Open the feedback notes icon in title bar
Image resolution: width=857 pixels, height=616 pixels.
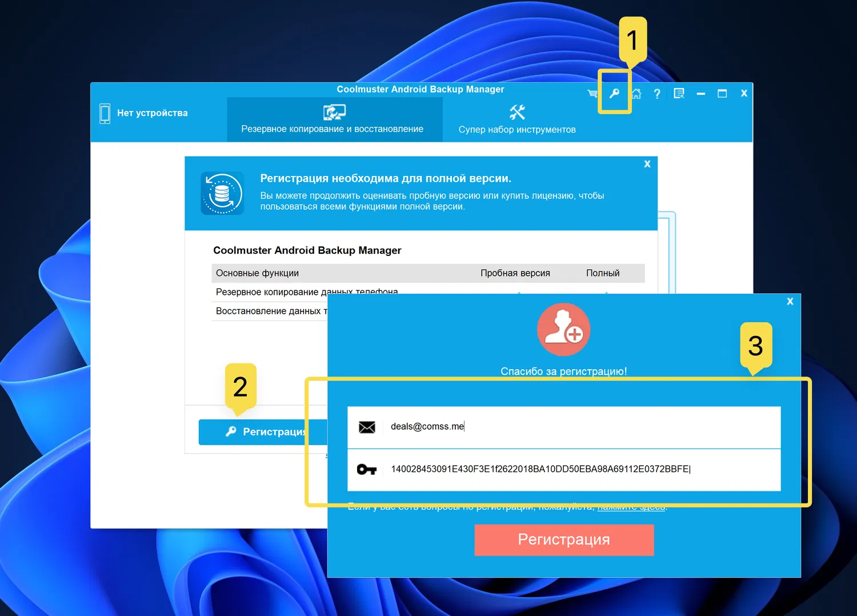[x=679, y=93]
